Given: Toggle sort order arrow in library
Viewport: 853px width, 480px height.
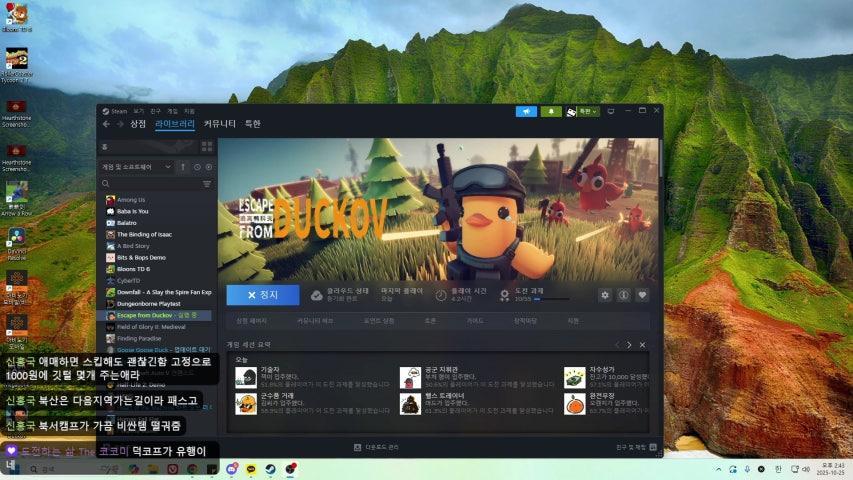Looking at the screenshot, I should point(183,167).
